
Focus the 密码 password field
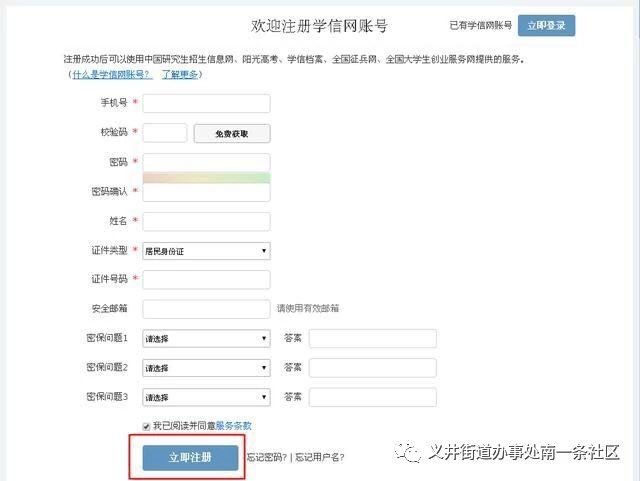[x=206, y=163]
